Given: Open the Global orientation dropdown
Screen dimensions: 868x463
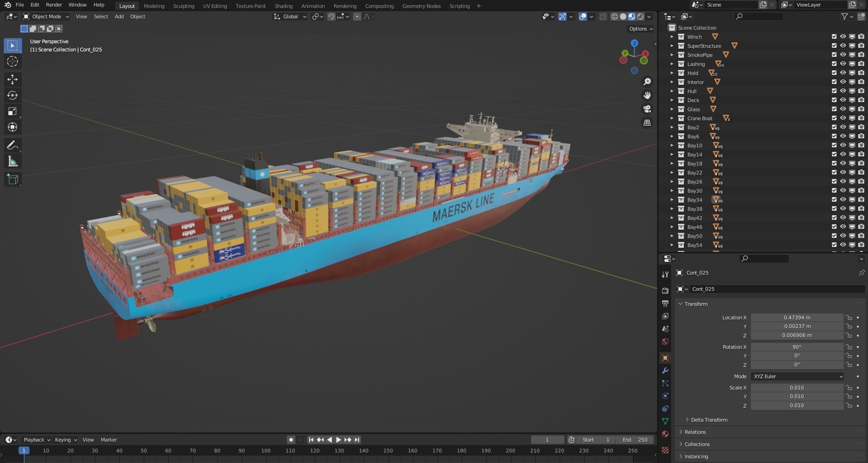Looking at the screenshot, I should (x=290, y=17).
